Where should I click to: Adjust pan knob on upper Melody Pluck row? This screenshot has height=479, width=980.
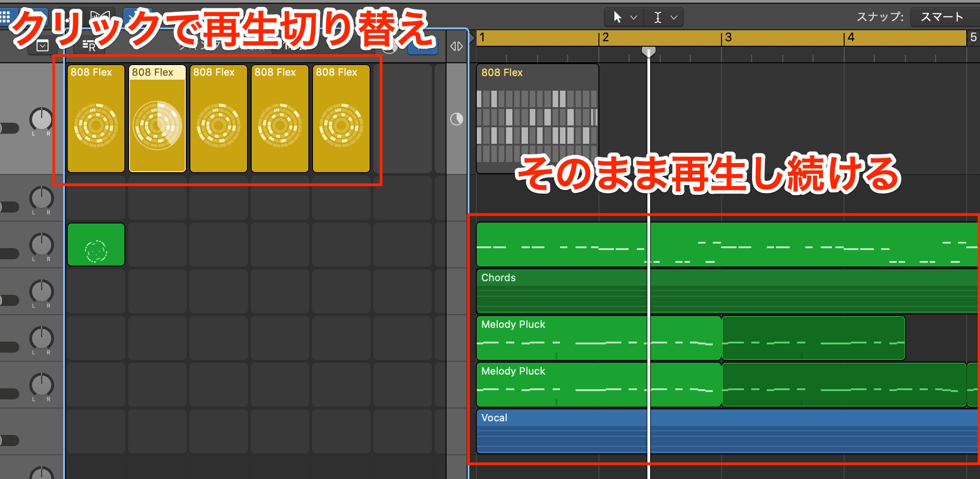(41, 338)
